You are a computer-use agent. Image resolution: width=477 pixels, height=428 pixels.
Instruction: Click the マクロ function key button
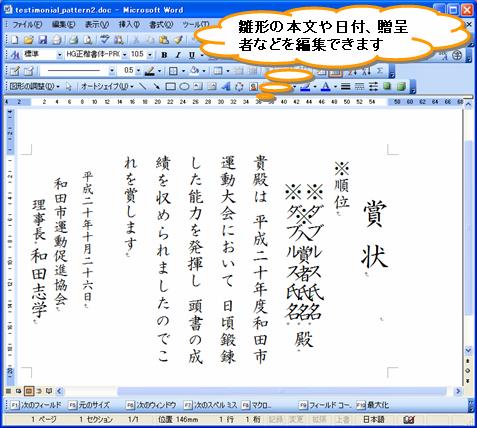click(257, 405)
